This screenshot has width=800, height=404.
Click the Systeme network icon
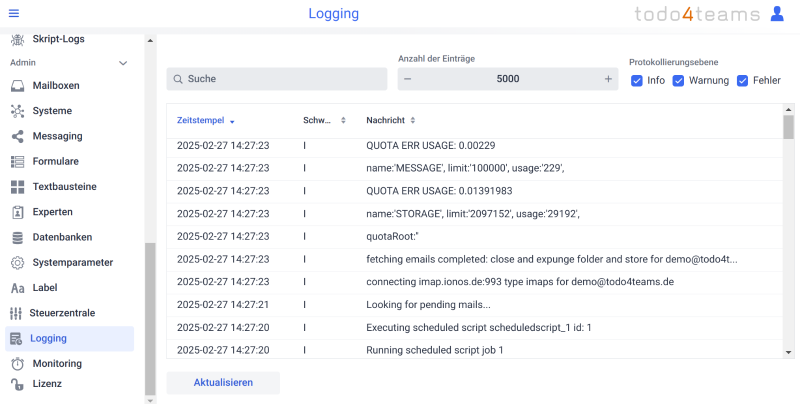17,111
